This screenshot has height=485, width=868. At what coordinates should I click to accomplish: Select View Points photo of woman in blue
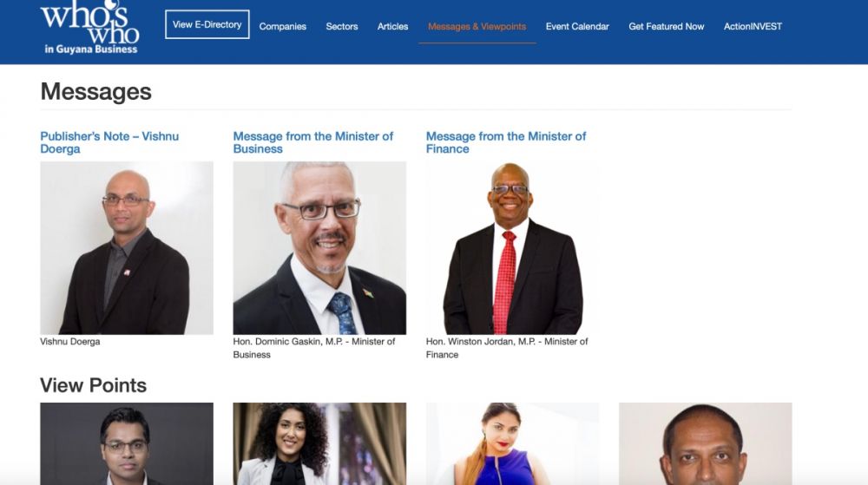tap(512, 443)
